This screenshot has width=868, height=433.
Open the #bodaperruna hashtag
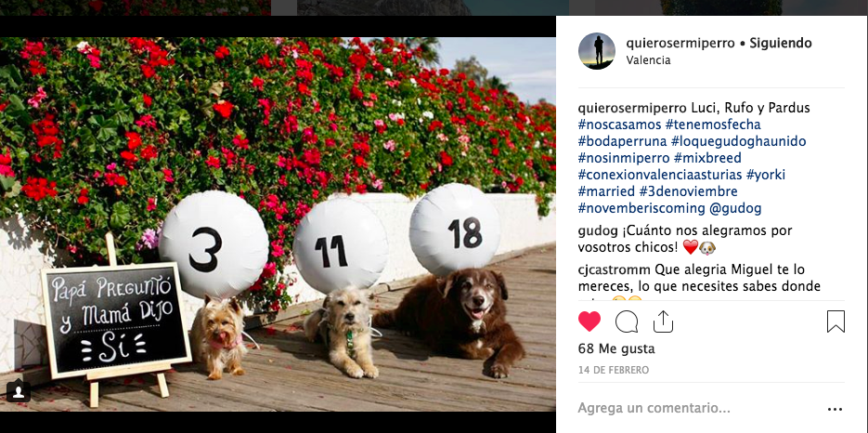[x=620, y=141]
